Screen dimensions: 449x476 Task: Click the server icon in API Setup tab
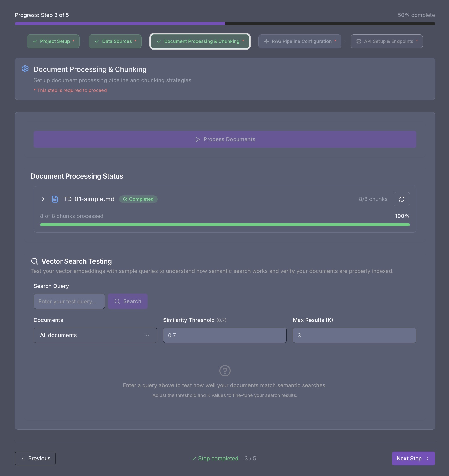tap(358, 41)
